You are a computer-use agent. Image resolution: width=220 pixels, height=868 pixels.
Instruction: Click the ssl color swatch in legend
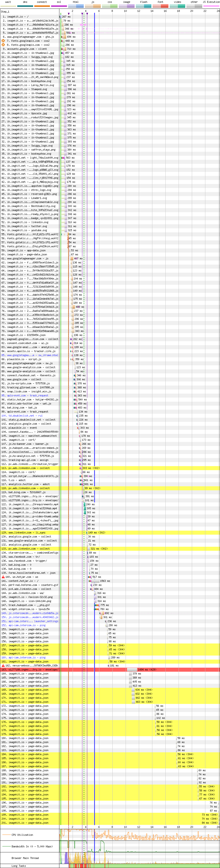tap(59, 6)
